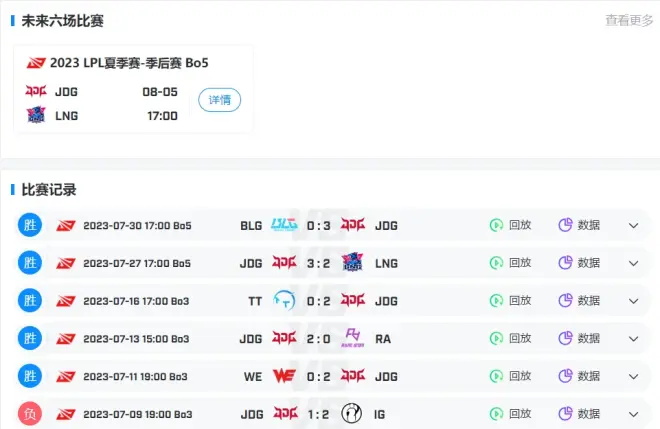The width and height of the screenshot is (660, 429).
Task: Click the 胜 badge on the 07-30 match
Action: 29,225
